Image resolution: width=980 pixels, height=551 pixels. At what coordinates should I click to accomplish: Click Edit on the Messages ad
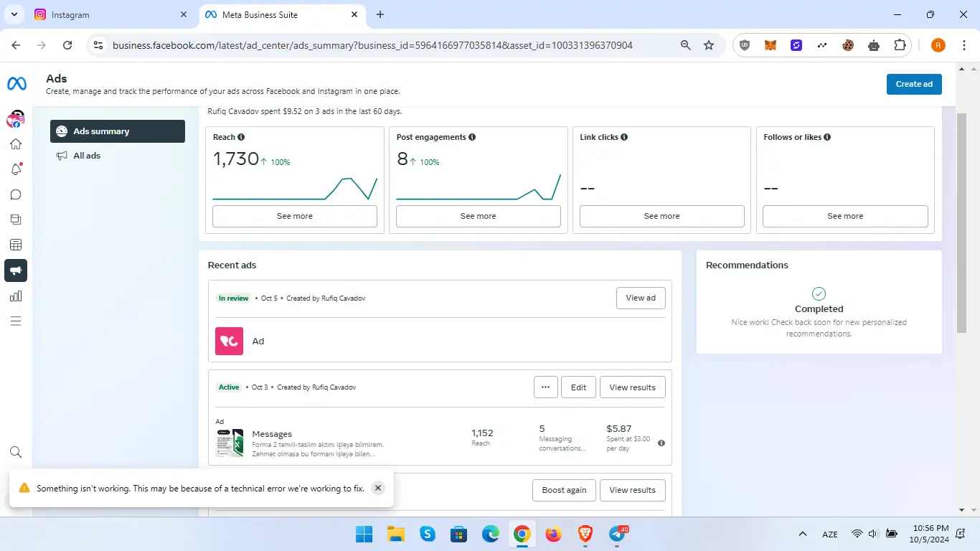(x=578, y=387)
